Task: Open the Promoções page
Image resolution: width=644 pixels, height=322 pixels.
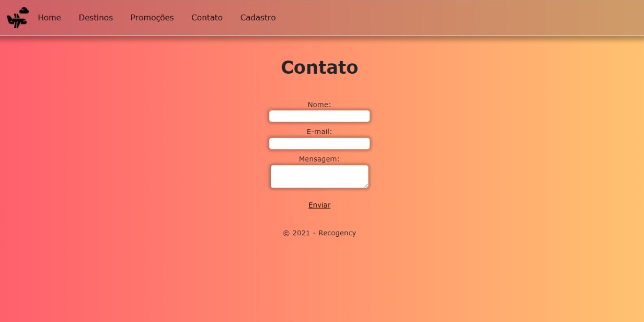Action: tap(152, 18)
